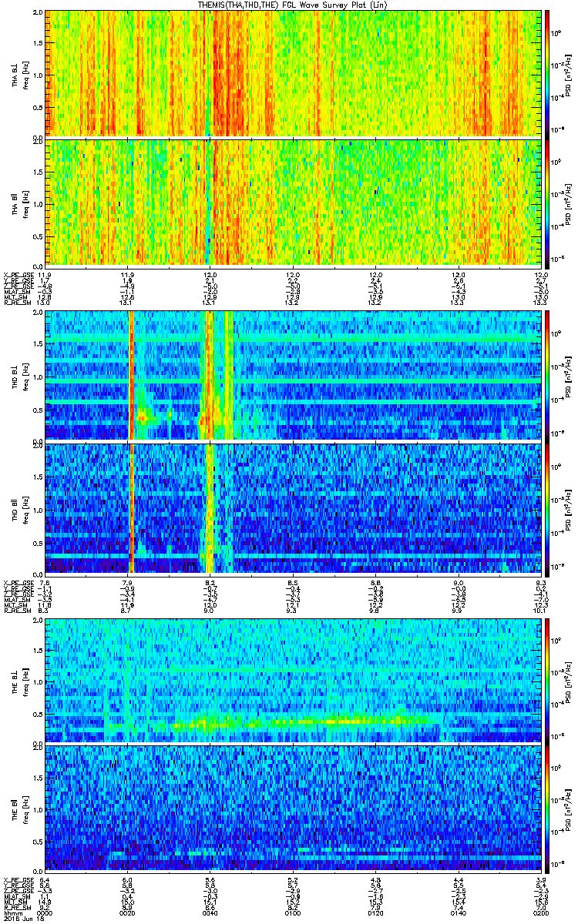
Task: Click the plot title THEMIS FGL Wave Survey Plot
Action: (x=294, y=5)
